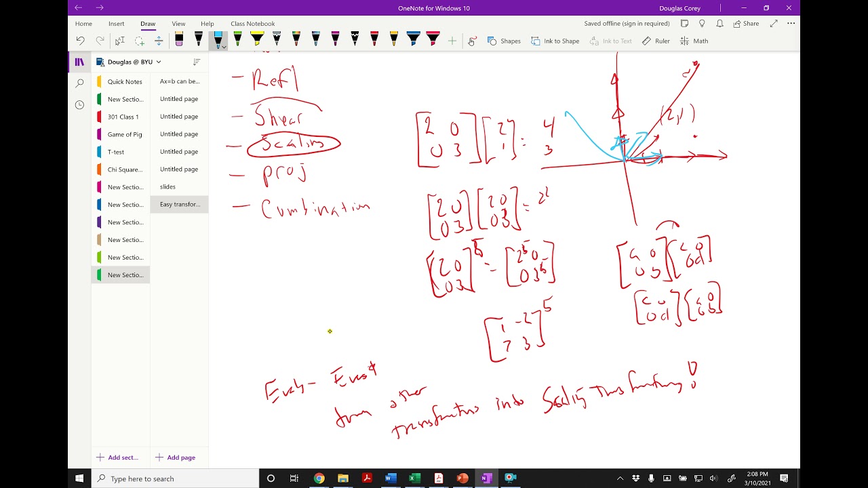
Task: Pick the black-and-white pen
Action: 355,39
